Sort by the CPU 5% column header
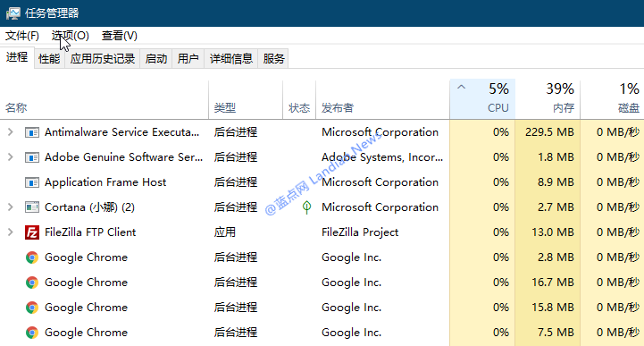This screenshot has width=644, height=346. click(482, 100)
